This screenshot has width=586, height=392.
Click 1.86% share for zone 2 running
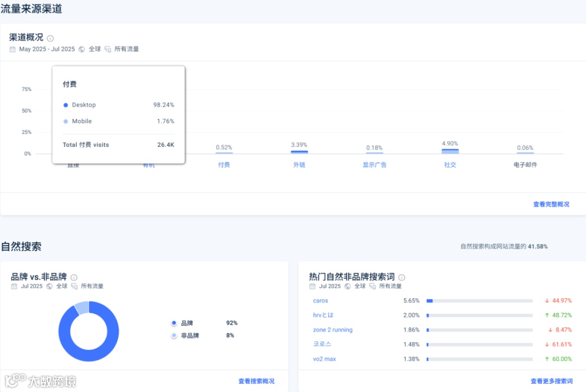411,330
